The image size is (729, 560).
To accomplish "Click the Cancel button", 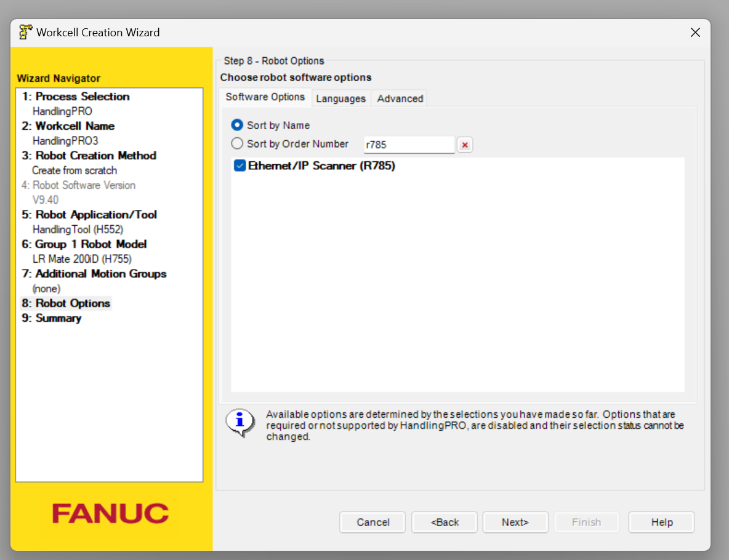I will (x=373, y=522).
